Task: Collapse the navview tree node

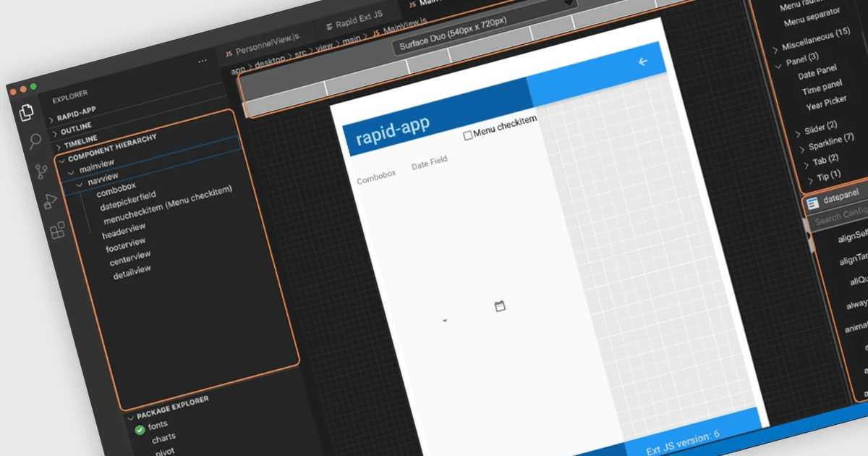Action: (80, 185)
